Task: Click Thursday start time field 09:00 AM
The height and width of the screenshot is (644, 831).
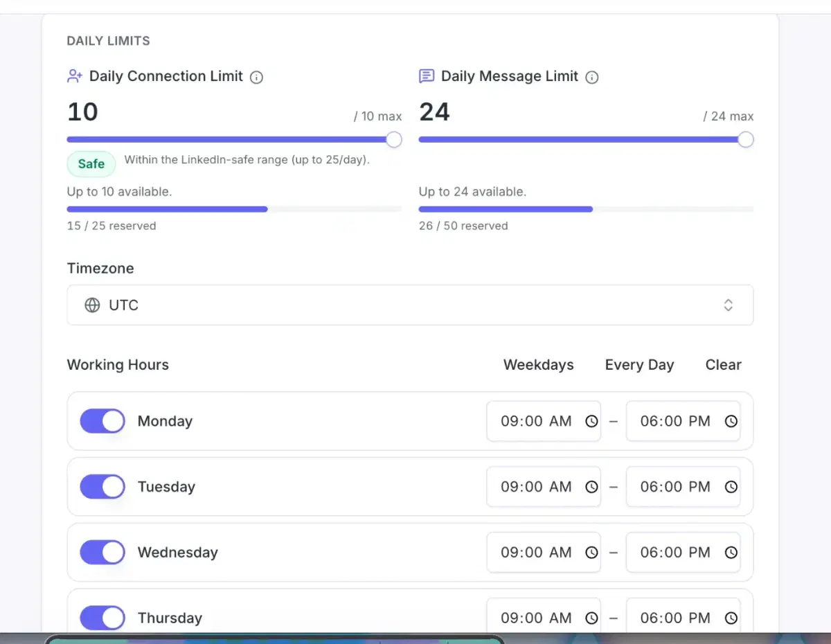Action: pyautogui.click(x=544, y=616)
